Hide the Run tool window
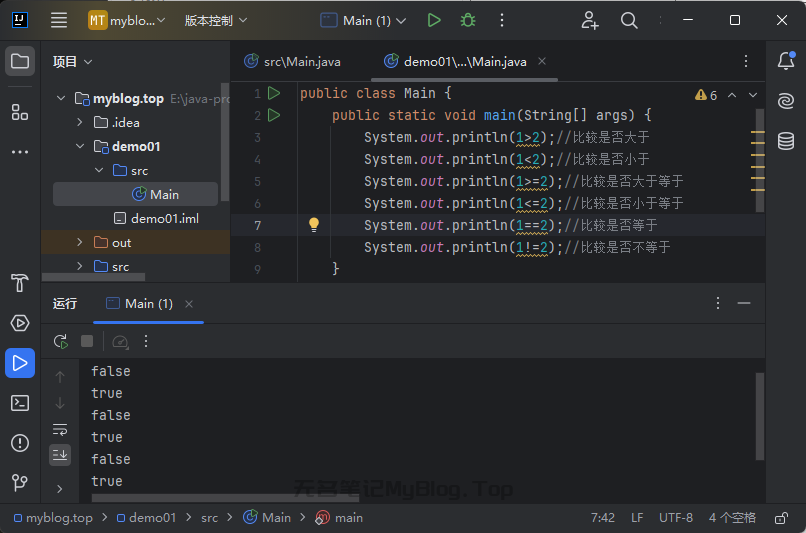This screenshot has width=806, height=533. pyautogui.click(x=744, y=303)
